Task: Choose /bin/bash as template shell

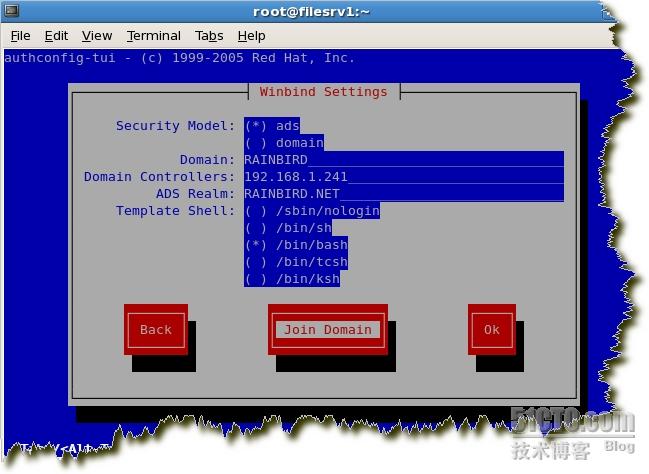Action: click(x=296, y=245)
